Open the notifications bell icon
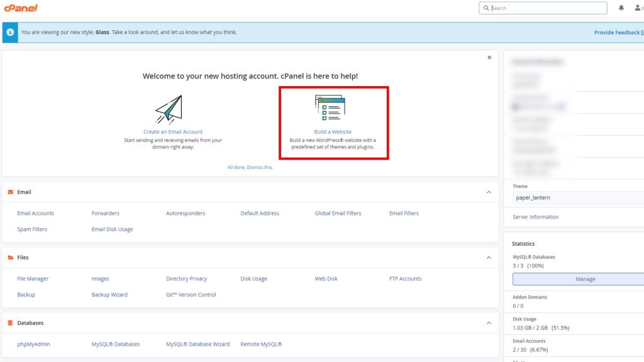Image resolution: width=644 pixels, height=362 pixels. pos(621,8)
